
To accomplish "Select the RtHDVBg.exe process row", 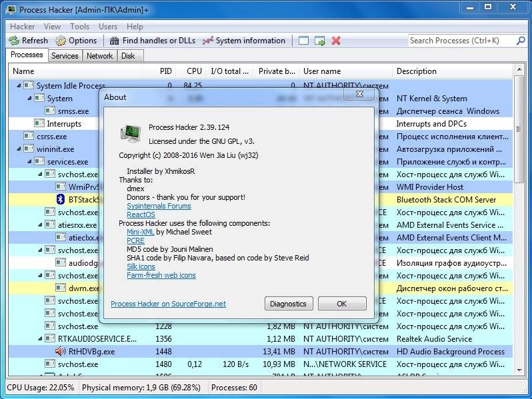I will (261, 352).
